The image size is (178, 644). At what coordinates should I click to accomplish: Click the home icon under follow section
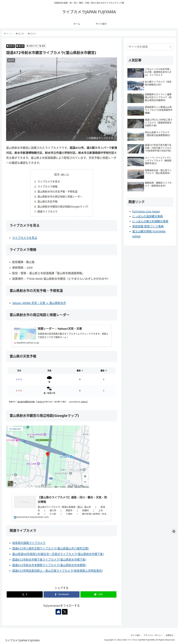pyautogui.click(x=58, y=612)
